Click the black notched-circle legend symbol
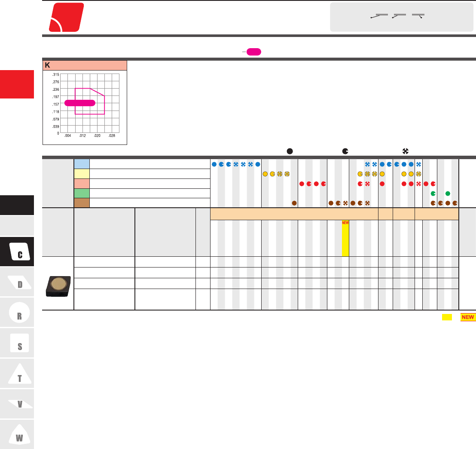 pyautogui.click(x=345, y=151)
